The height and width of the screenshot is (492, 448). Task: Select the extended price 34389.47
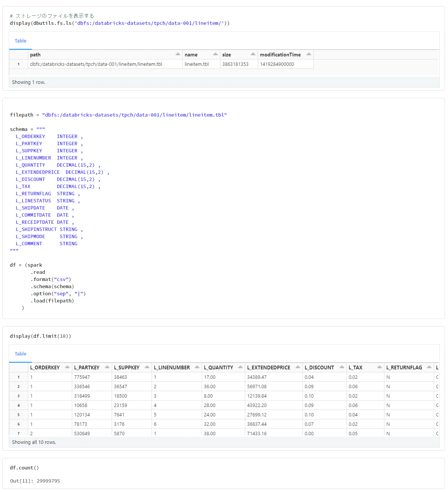click(x=257, y=377)
